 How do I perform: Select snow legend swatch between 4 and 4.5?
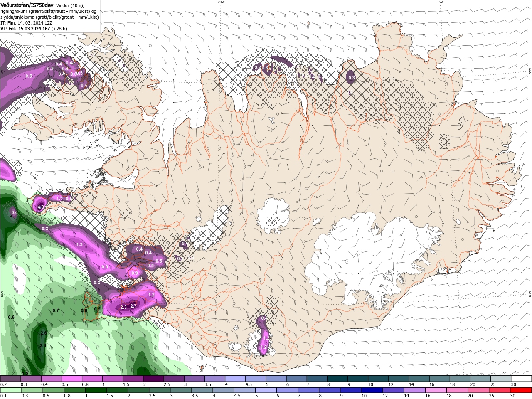coord(235,379)
